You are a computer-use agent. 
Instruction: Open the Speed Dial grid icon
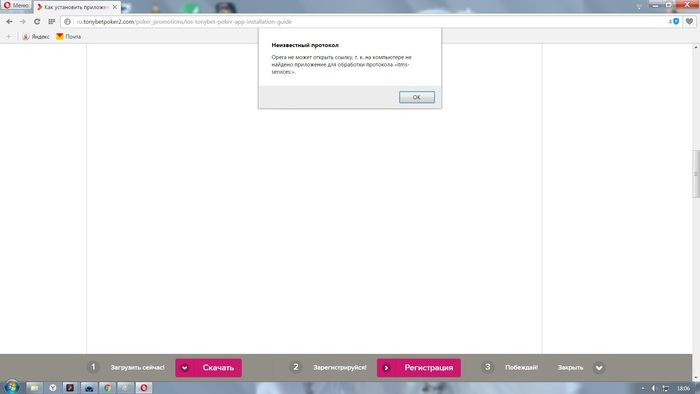[x=51, y=21]
